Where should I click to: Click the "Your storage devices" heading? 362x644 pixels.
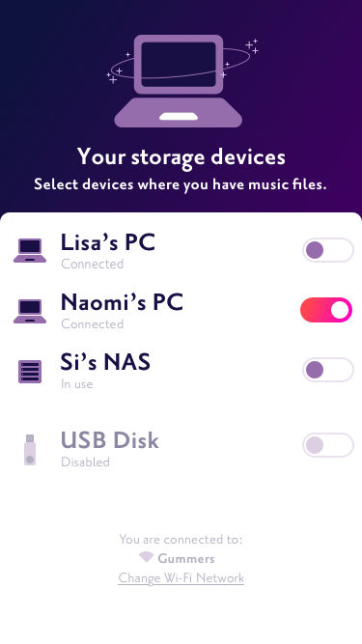tap(181, 157)
